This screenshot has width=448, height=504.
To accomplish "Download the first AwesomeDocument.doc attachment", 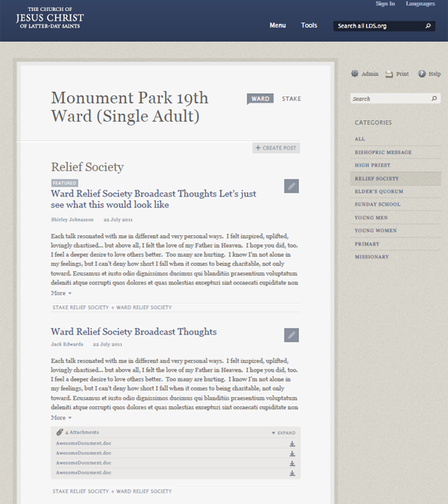I will pos(292,444).
